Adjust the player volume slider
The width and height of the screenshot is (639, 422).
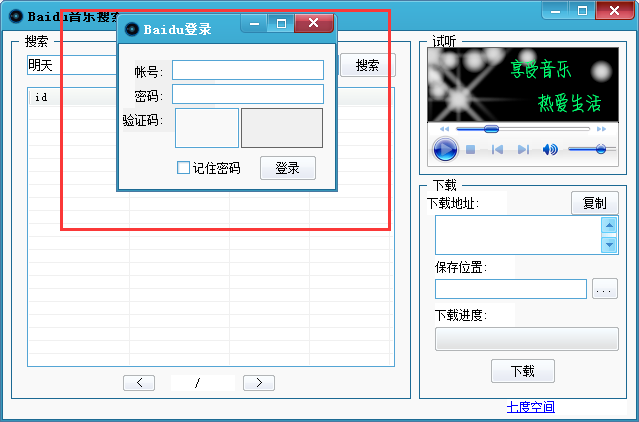[x=592, y=150]
